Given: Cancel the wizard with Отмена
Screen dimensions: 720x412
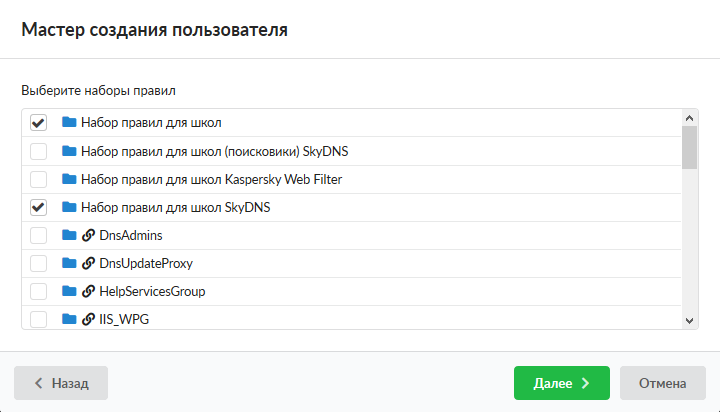Looking at the screenshot, I should 663,383.
